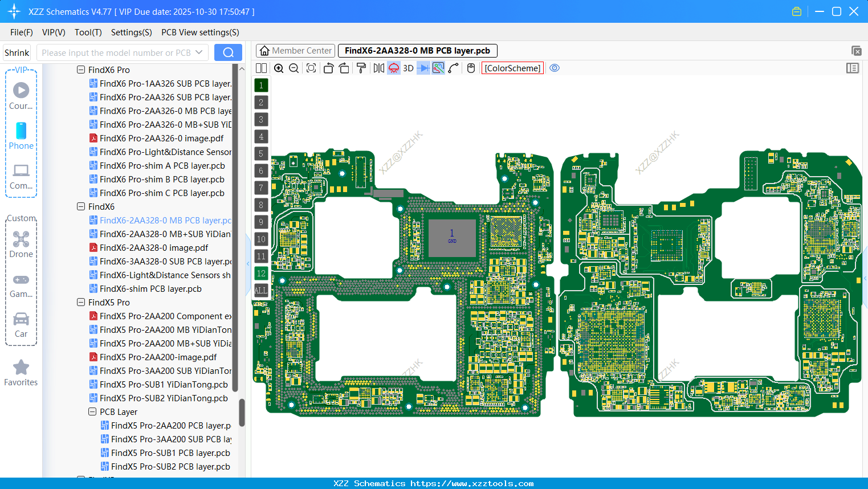The width and height of the screenshot is (868, 489).
Task: Open the PCB View settings(S) menu
Action: [x=200, y=32]
